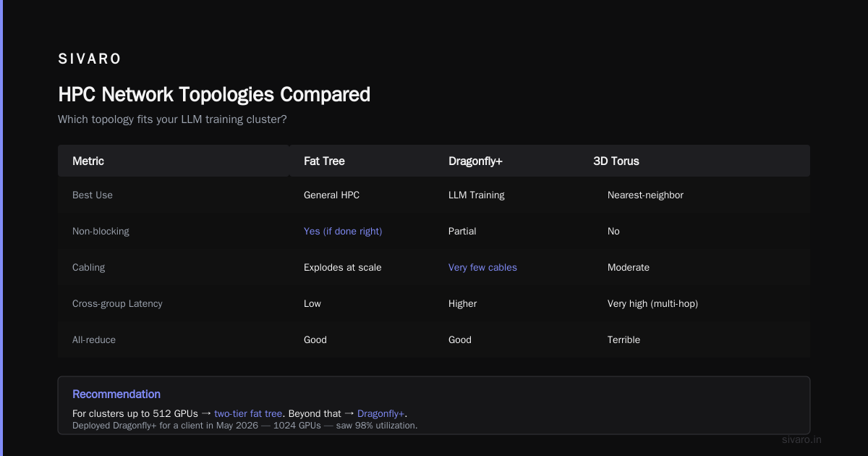
Task: Open the 'Dragonfly+' recommendation link
Action: [380, 413]
